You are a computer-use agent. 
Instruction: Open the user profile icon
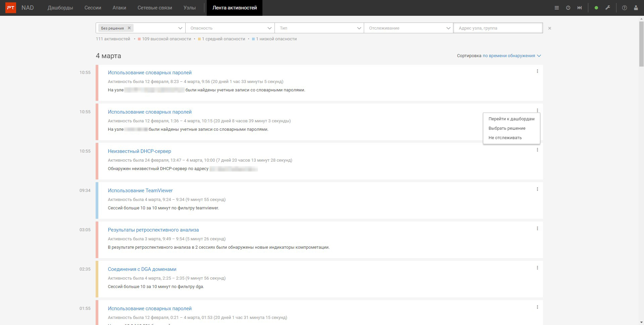tap(636, 8)
